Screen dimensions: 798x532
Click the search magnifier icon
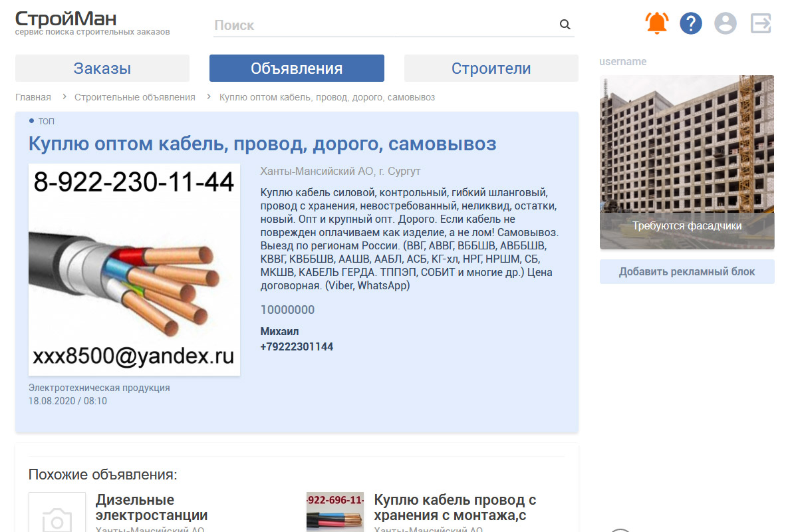[x=565, y=25]
